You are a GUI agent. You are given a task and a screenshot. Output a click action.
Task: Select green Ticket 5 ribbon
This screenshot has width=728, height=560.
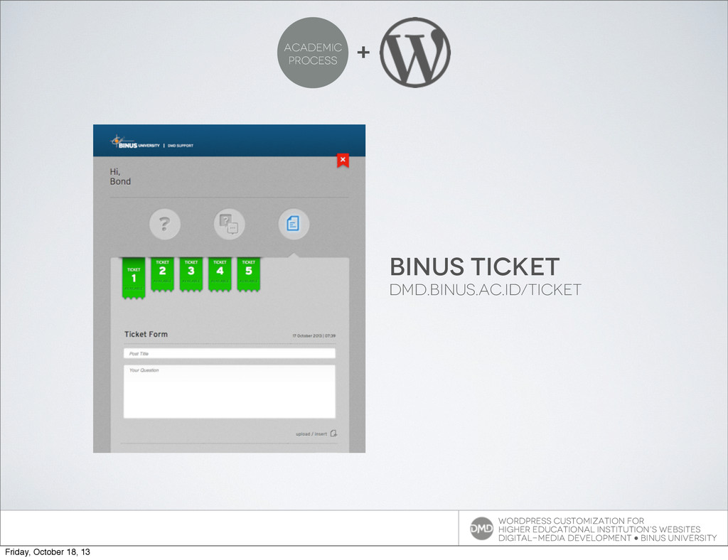pos(249,274)
